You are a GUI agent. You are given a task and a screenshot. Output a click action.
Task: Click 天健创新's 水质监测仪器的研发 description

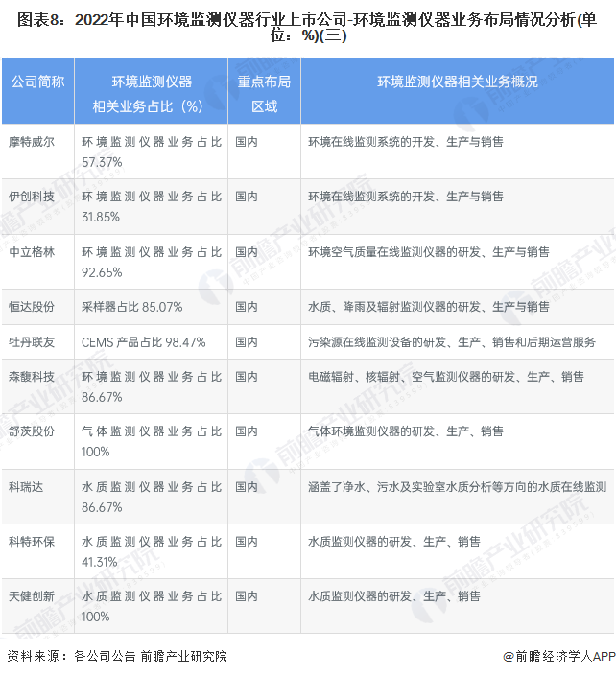[x=394, y=596]
